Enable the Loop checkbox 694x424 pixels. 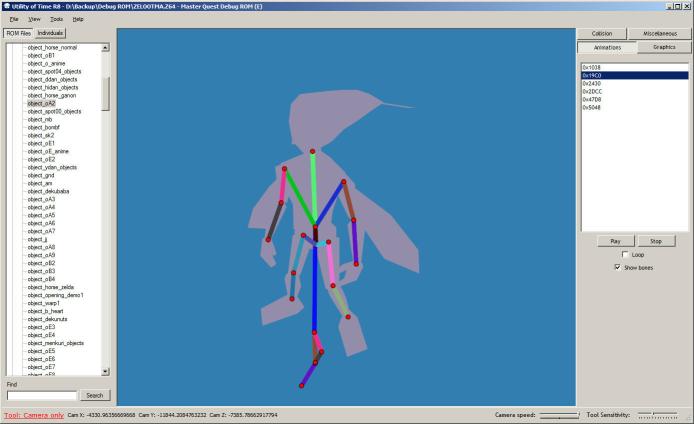[x=625, y=254]
